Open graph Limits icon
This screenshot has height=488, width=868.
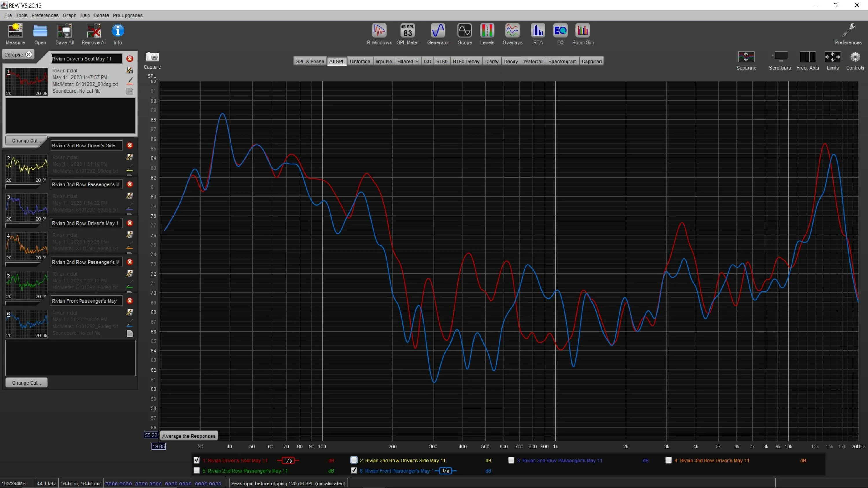click(x=833, y=61)
